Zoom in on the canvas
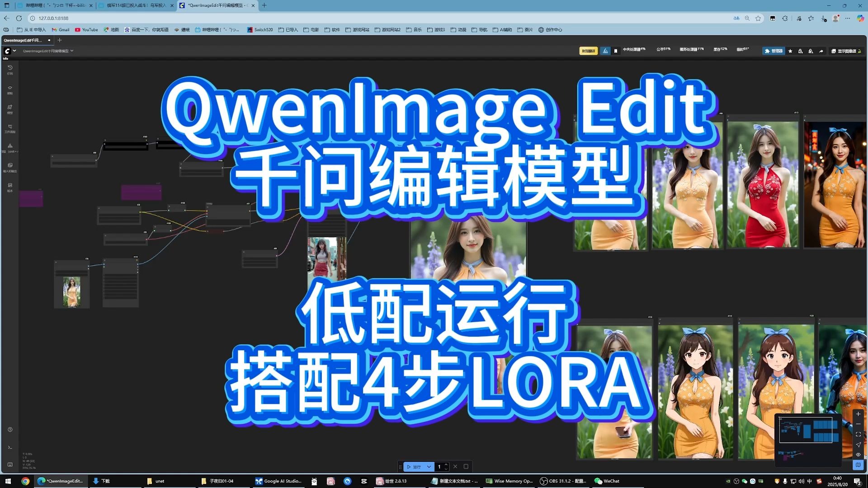Screen dimensions: 868x488 point(858,414)
